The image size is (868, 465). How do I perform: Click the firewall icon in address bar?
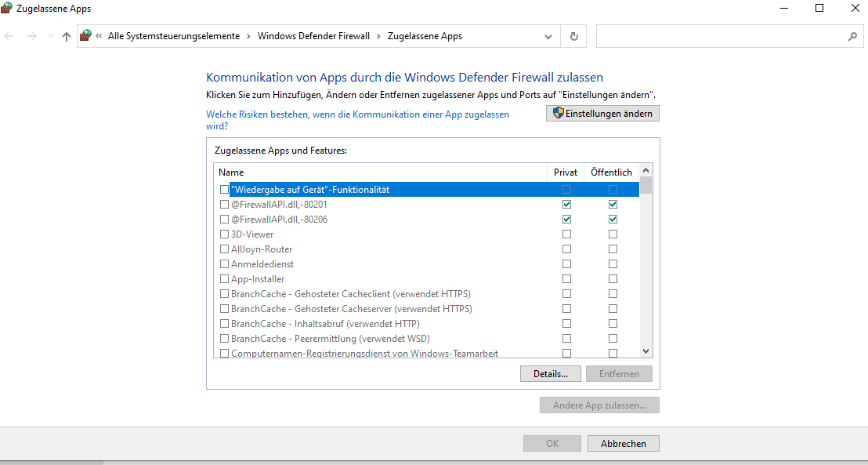pos(85,36)
